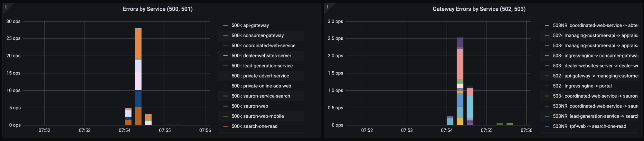Click color swatch of 500-: search-one-read
644x141 pixels.
click(x=225, y=126)
